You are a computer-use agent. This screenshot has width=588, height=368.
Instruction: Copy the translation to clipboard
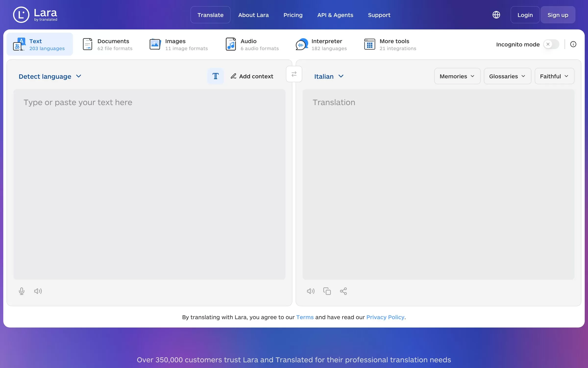click(x=327, y=291)
